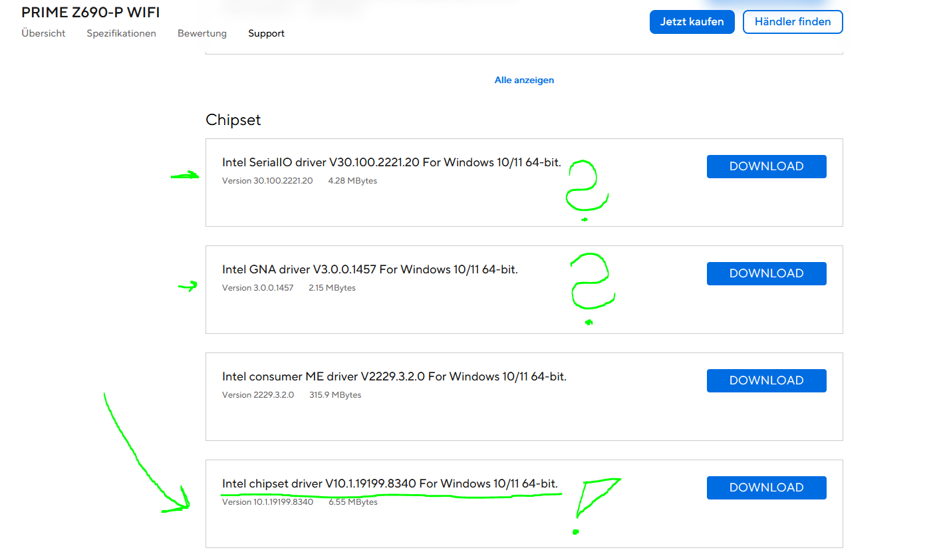This screenshot has height=560, width=941.
Task: Click Version 10.1.19199.8340 text
Action: [267, 502]
